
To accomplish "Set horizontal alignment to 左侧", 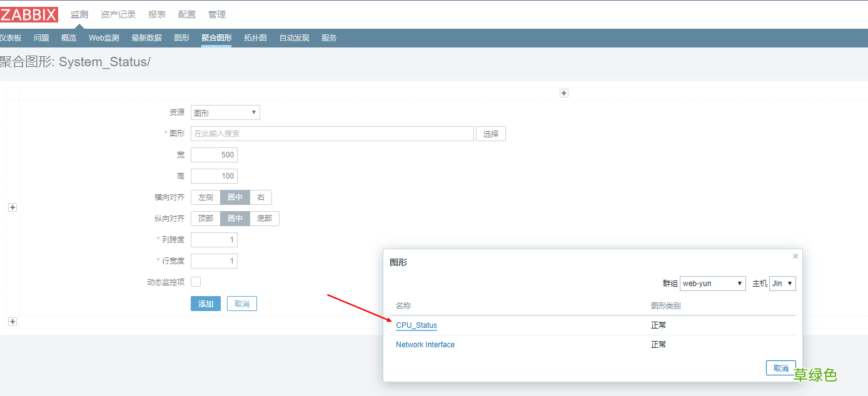I will [x=205, y=197].
